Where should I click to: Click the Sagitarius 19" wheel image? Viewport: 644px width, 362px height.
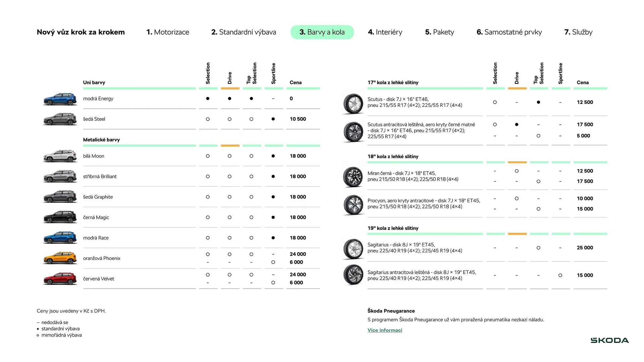pyautogui.click(x=353, y=249)
